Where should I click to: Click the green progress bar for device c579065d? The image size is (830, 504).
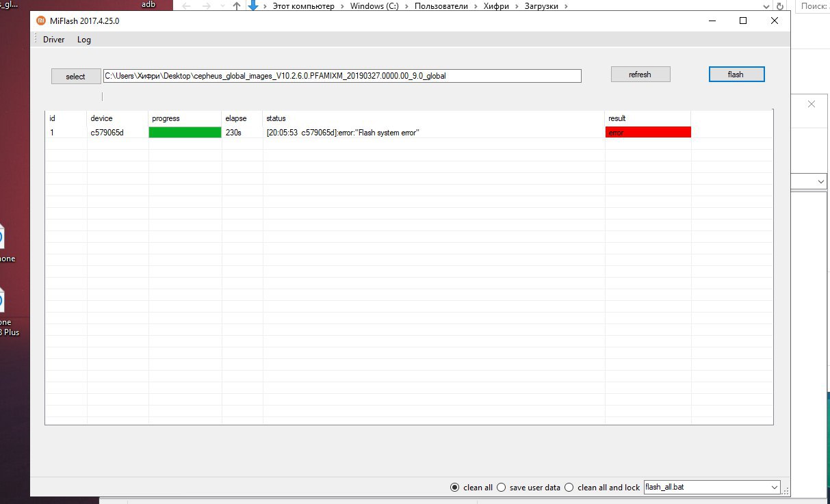(185, 133)
